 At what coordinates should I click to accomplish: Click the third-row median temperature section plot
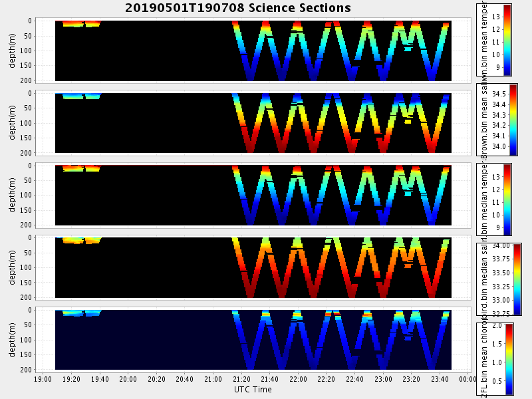pyautogui.click(x=253, y=195)
